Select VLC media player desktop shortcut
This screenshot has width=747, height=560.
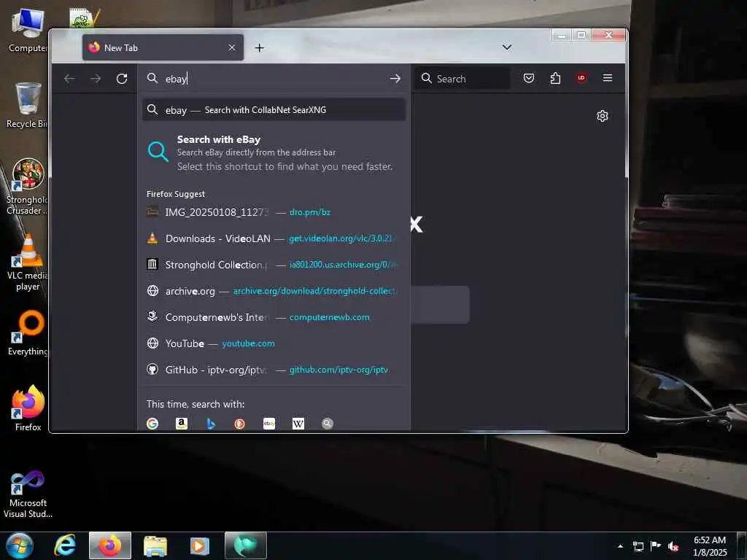tap(28, 262)
